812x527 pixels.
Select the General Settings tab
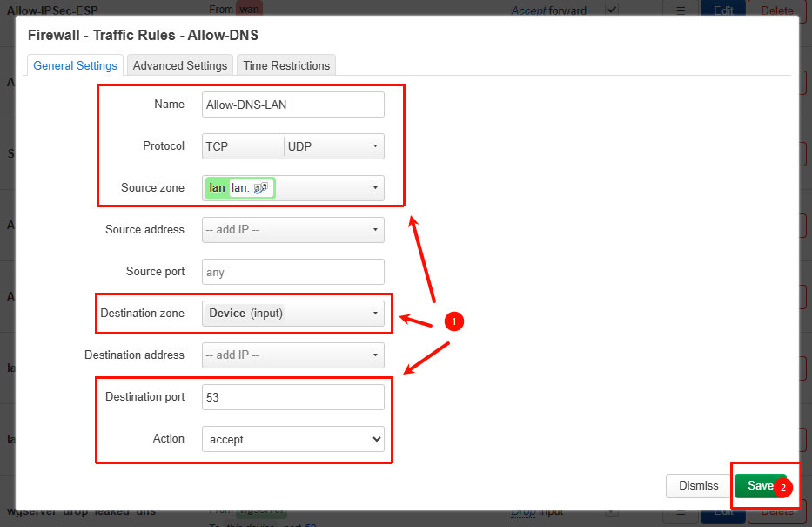75,65
